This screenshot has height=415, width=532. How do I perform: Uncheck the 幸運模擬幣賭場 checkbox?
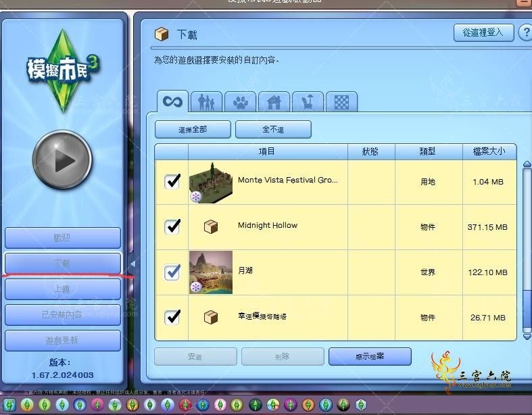tap(172, 317)
